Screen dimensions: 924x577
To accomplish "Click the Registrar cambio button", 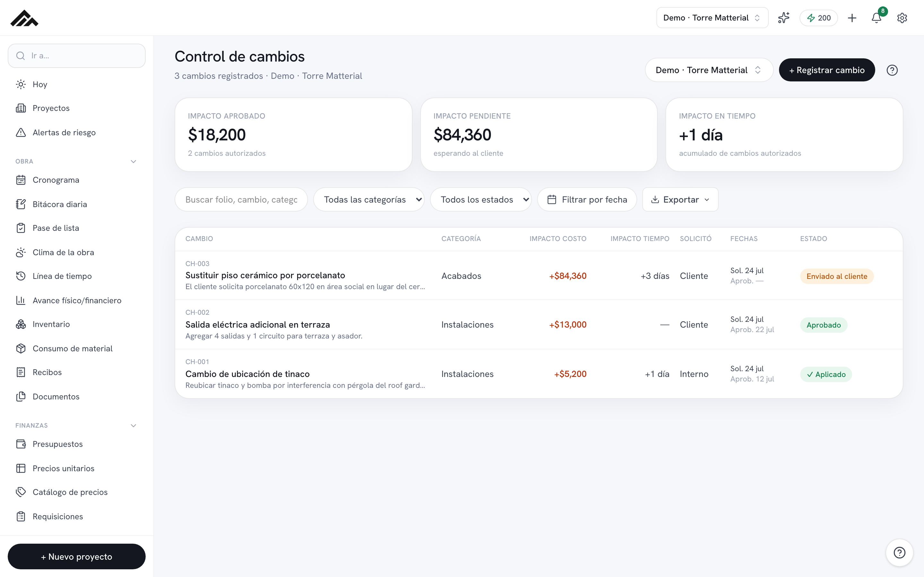I will [827, 70].
